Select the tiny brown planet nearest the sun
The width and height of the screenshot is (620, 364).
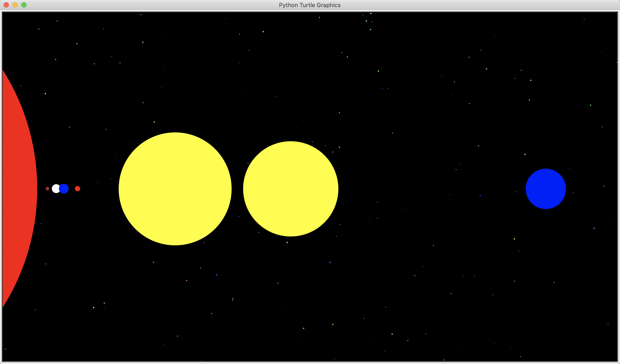tap(47, 189)
